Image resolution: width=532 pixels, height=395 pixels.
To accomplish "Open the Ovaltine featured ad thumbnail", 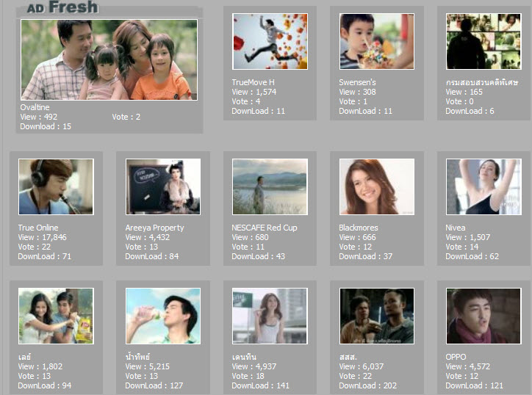I will pos(109,59).
